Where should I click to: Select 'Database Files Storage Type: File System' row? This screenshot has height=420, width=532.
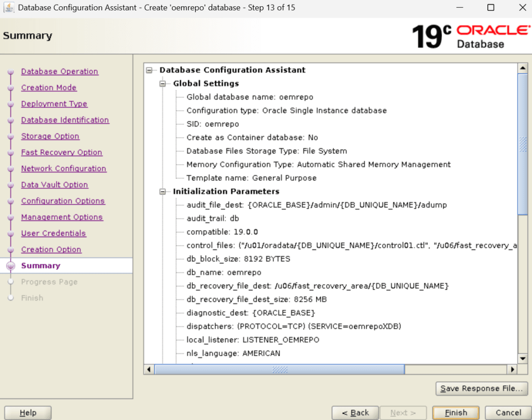coord(267,151)
